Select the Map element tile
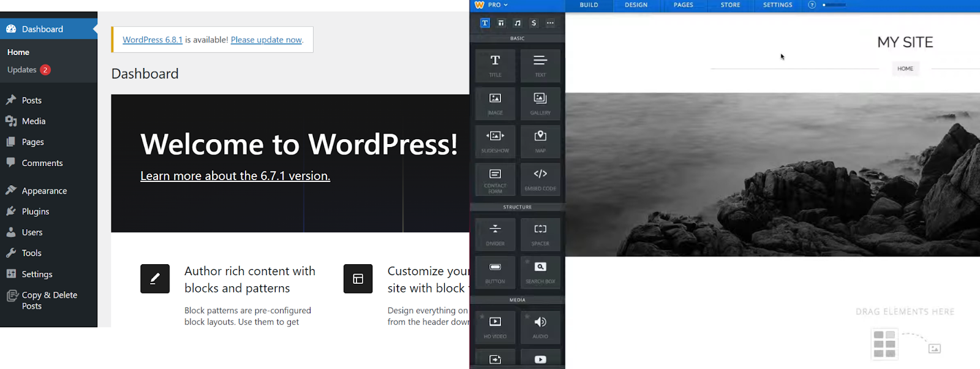 [x=540, y=142]
